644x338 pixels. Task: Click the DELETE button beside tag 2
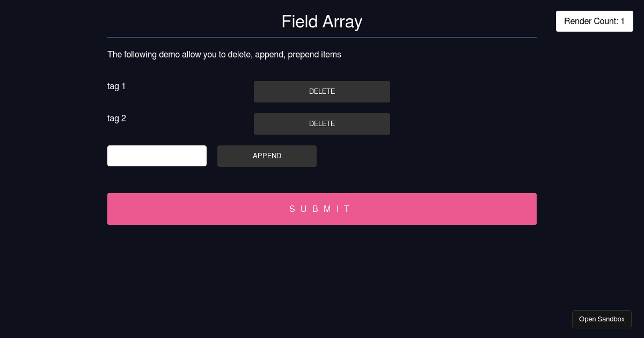click(x=321, y=124)
